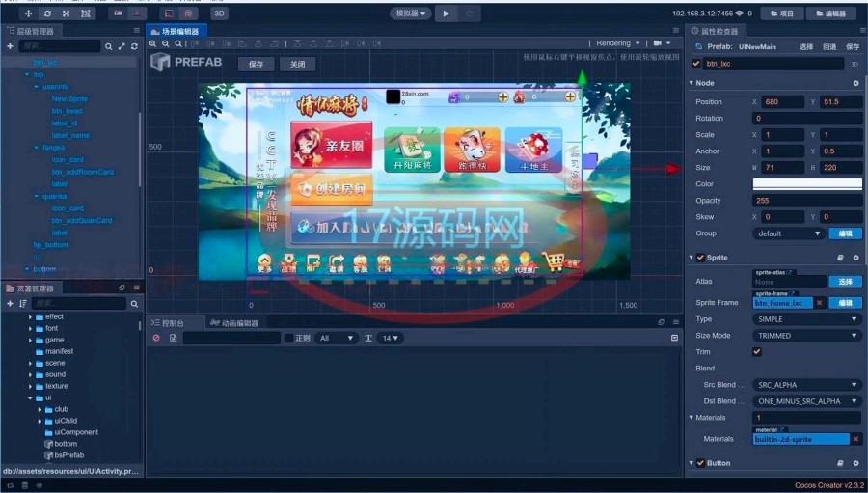Remove builtin-2d-sprite material reference
This screenshot has width=868, height=493.
pos(855,439)
